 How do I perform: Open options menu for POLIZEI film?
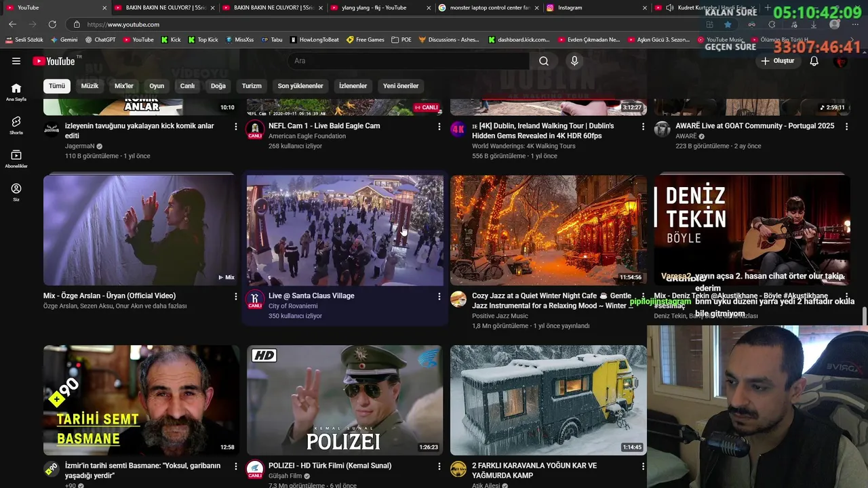(439, 467)
